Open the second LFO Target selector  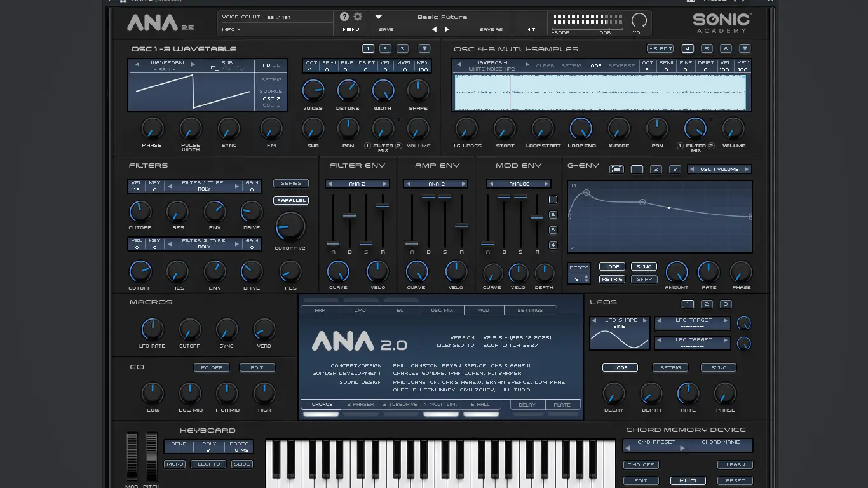pos(693,343)
